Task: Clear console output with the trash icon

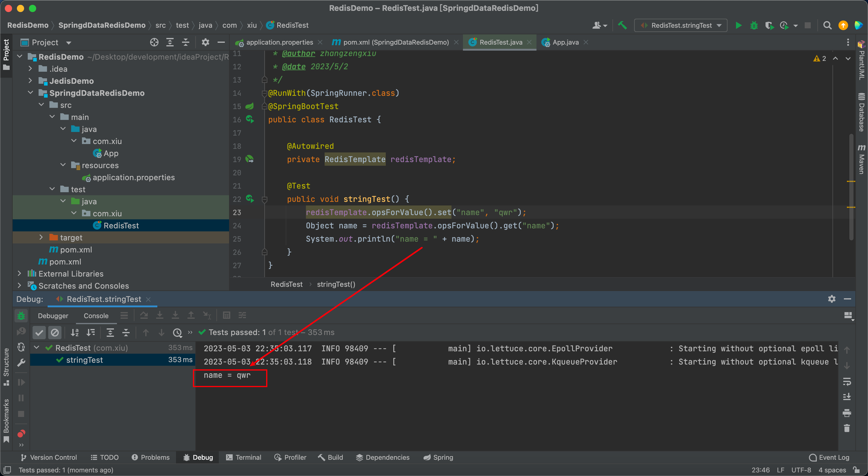Action: click(x=846, y=428)
